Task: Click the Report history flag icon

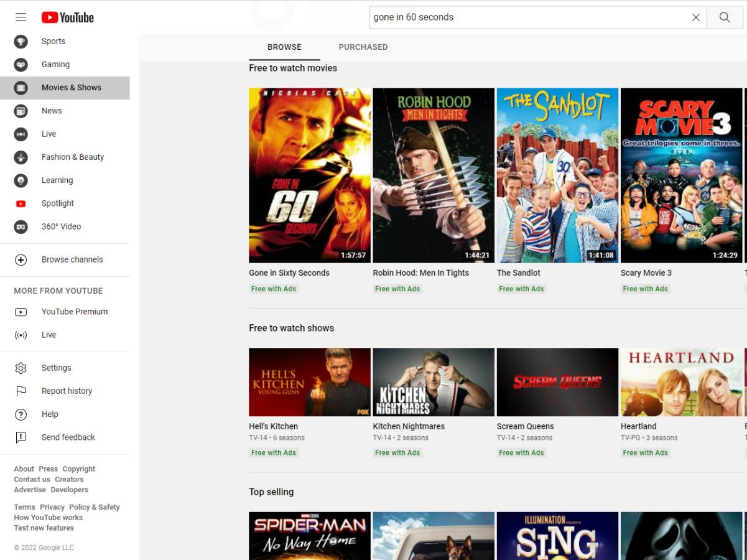Action: (21, 391)
